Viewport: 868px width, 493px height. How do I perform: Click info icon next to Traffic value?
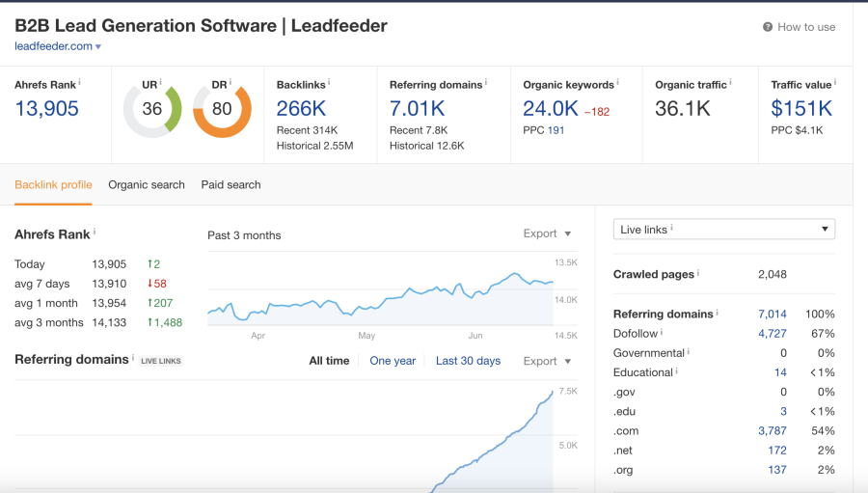835,82
